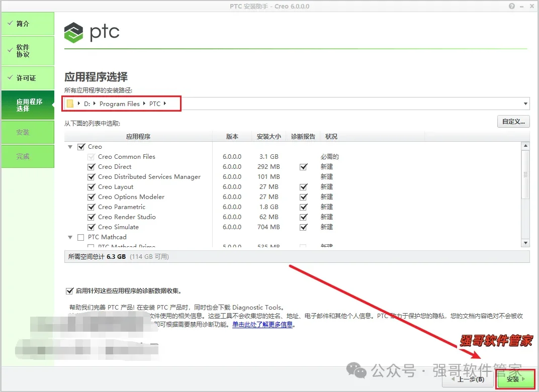The width and height of the screenshot is (539, 392).
Task: Toggle diagnostic report for Creo Options Modeler
Action: [x=303, y=197]
